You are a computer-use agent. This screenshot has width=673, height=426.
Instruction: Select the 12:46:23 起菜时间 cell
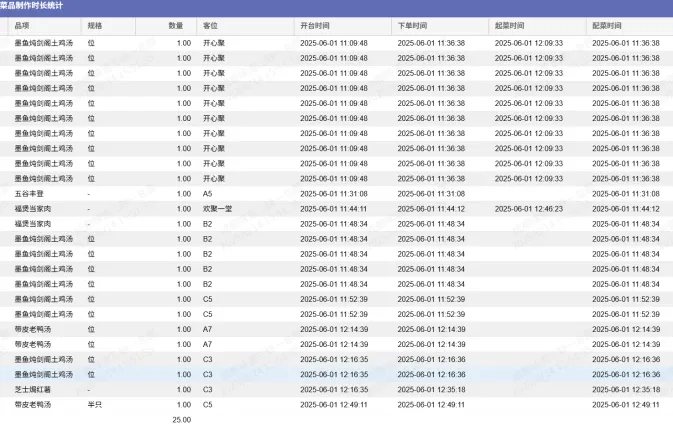[529, 209]
